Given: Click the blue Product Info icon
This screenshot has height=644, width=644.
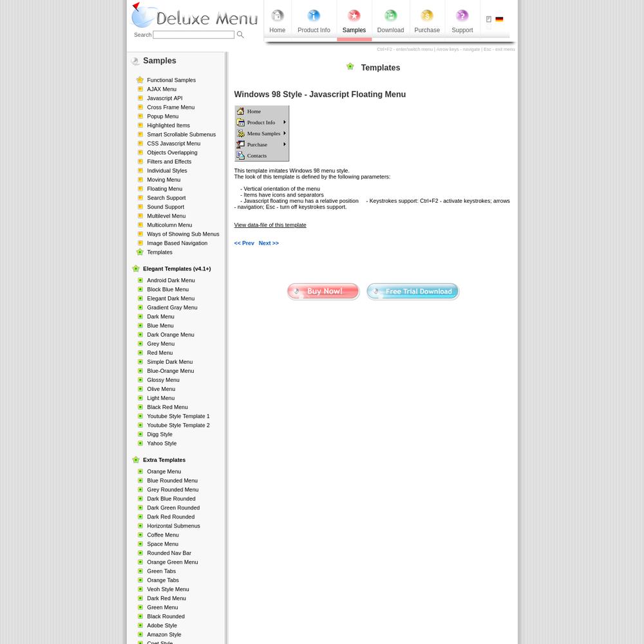Looking at the screenshot, I should click(314, 15).
